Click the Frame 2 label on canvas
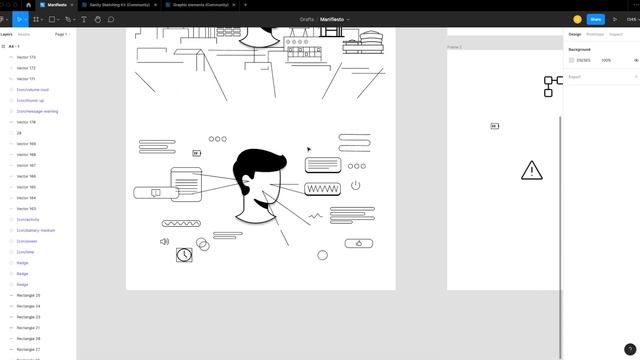The image size is (640, 360). (454, 47)
